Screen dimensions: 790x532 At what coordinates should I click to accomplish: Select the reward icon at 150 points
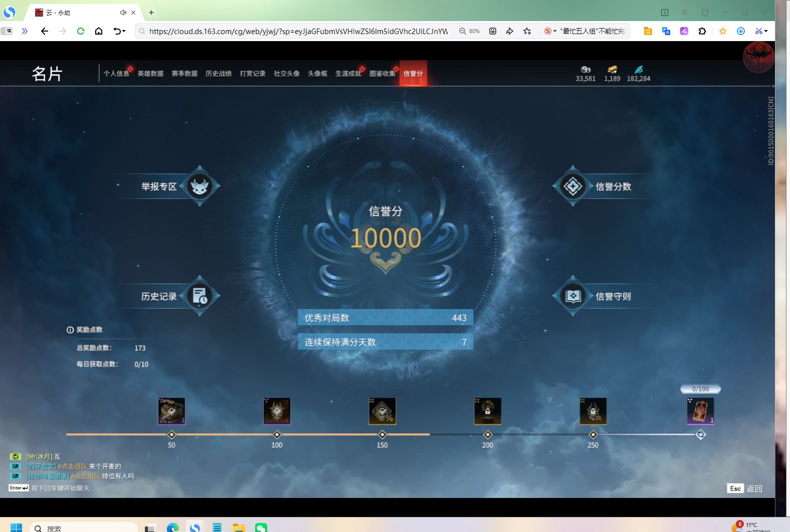tap(382, 411)
